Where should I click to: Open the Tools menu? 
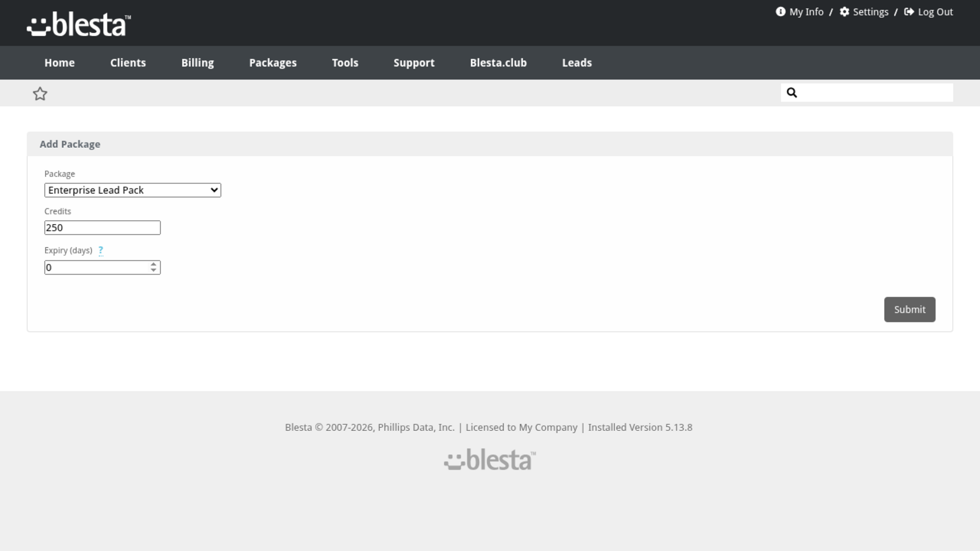click(x=345, y=63)
